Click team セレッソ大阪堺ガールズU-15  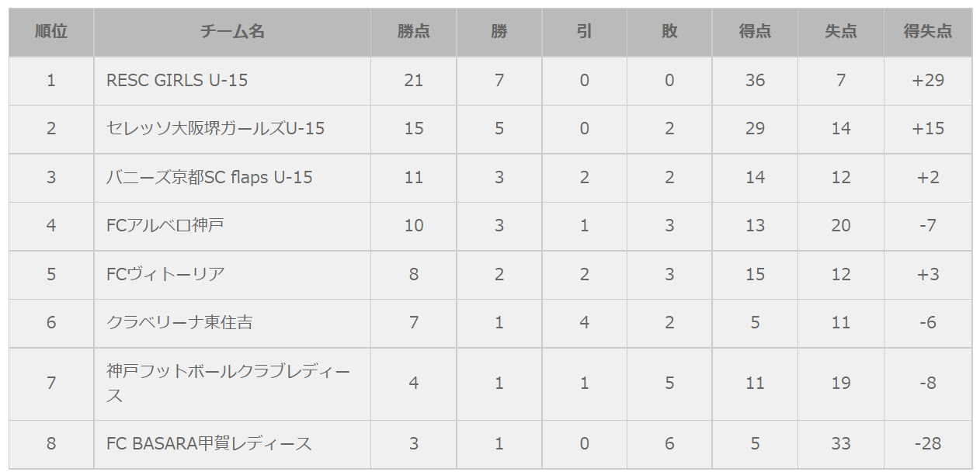pyautogui.click(x=215, y=128)
